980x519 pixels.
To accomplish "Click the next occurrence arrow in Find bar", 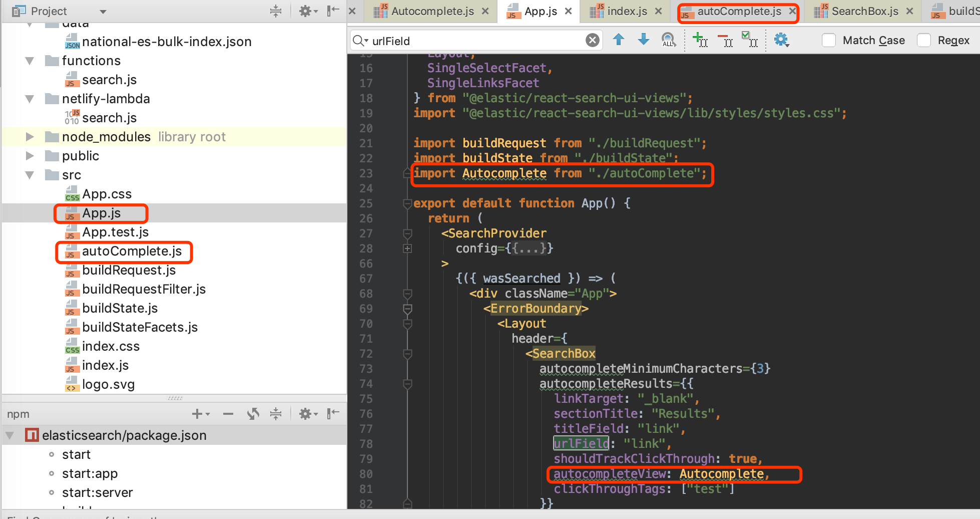I will pos(643,40).
